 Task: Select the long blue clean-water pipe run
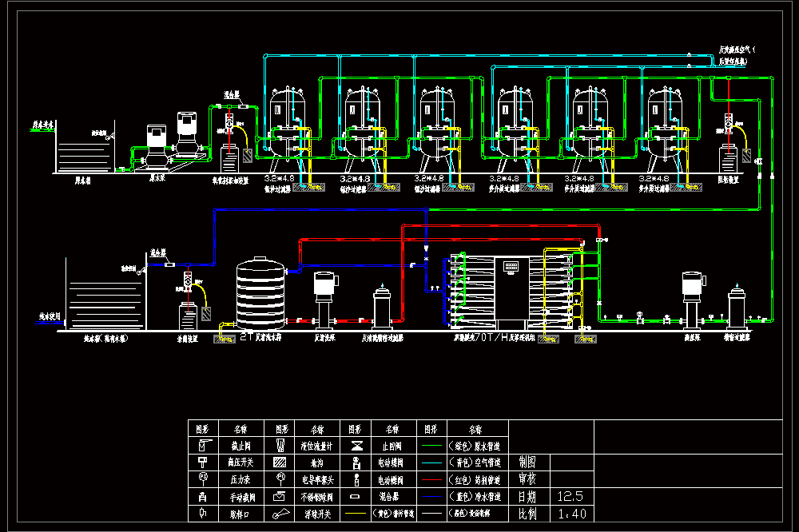[x=321, y=209]
